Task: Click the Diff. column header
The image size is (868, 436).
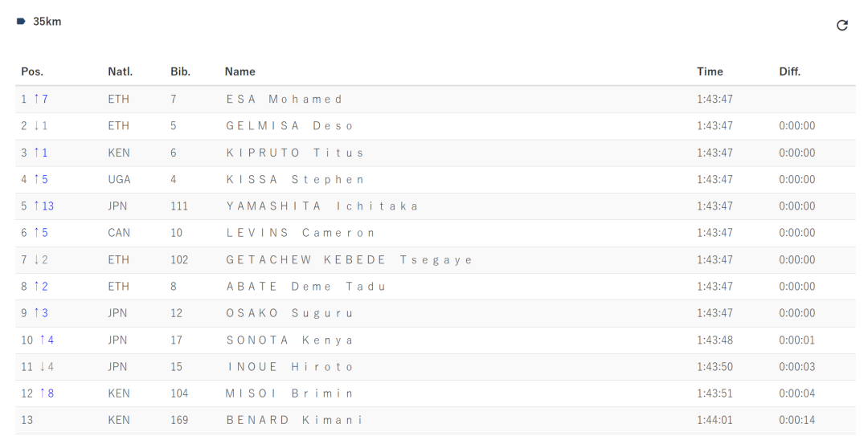Action: 790,71
